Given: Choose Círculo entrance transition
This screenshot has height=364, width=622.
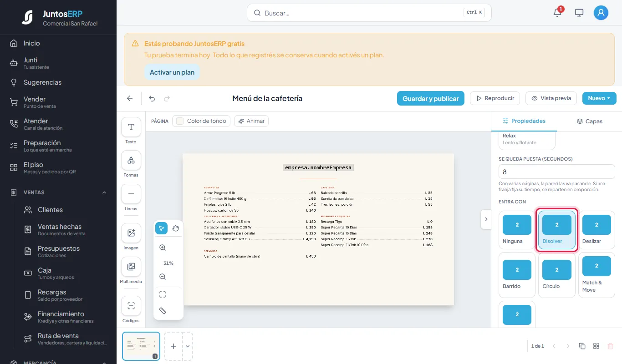Looking at the screenshot, I should (x=557, y=275).
